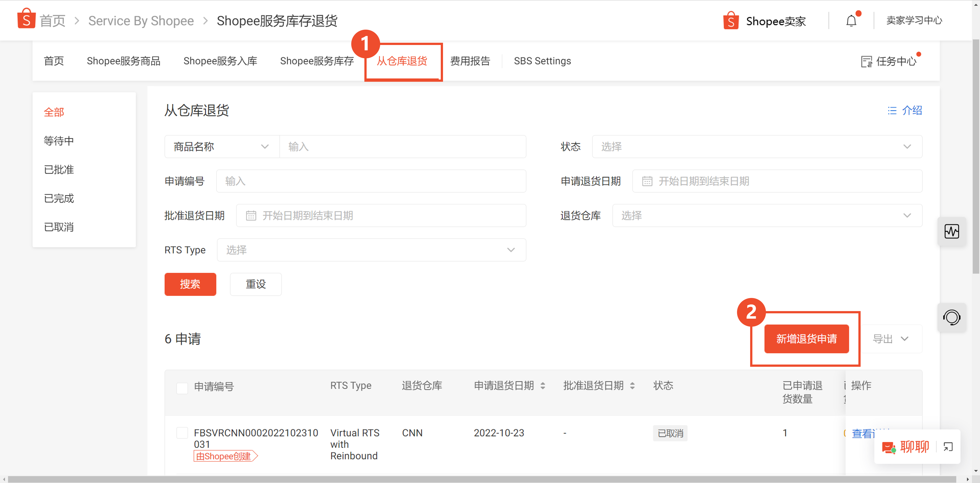Click Virtual RTS with Reinbound cell
The width and height of the screenshot is (980, 483).
pyautogui.click(x=355, y=444)
